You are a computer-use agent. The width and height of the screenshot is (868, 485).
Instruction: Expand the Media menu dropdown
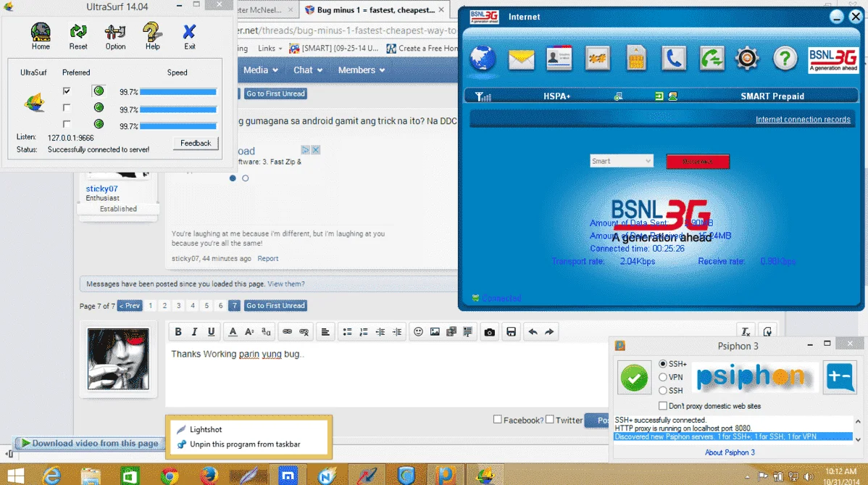pos(261,70)
